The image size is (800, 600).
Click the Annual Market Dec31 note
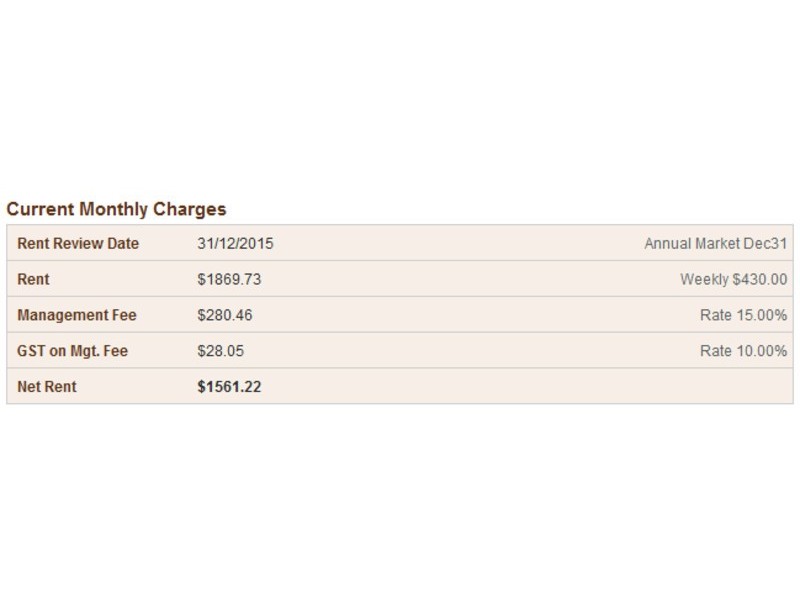tap(715, 243)
